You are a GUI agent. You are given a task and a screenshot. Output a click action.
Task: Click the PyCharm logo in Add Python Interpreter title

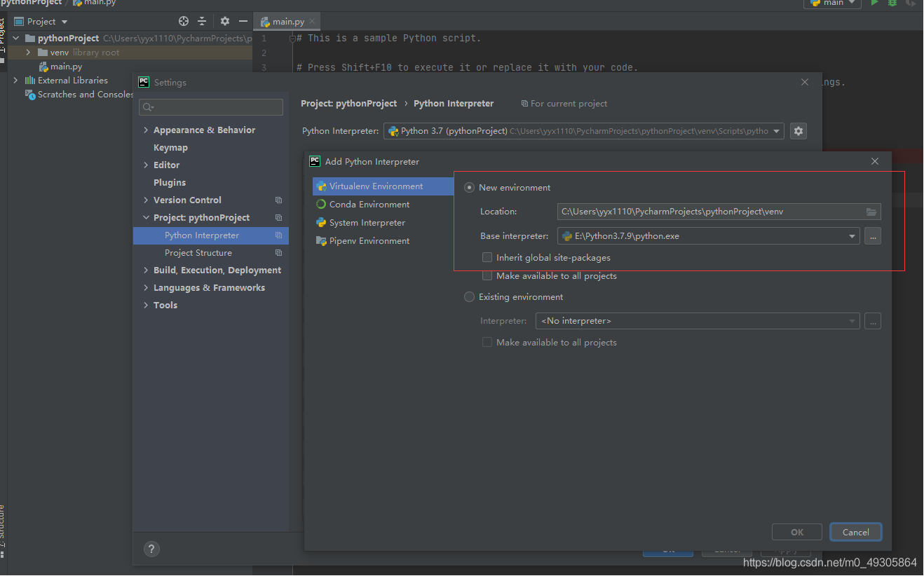click(x=315, y=161)
